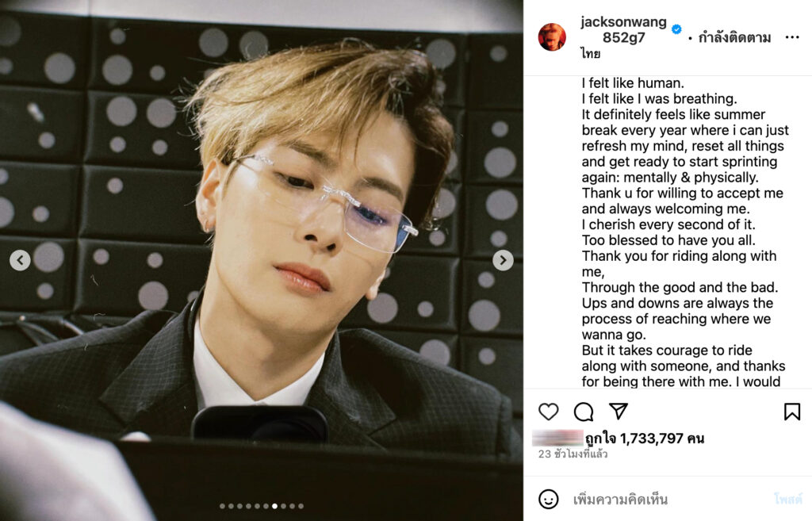Click jacksonwang852g7 profile avatar

(x=552, y=37)
